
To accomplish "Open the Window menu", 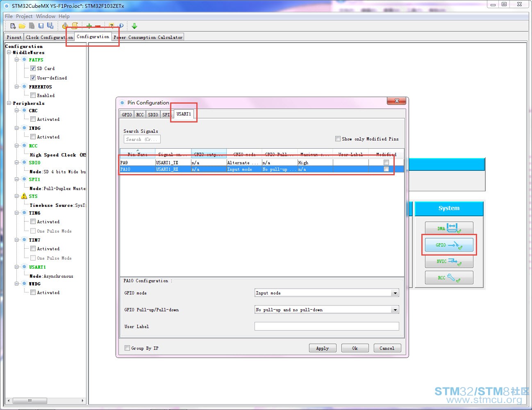I will (x=45, y=16).
